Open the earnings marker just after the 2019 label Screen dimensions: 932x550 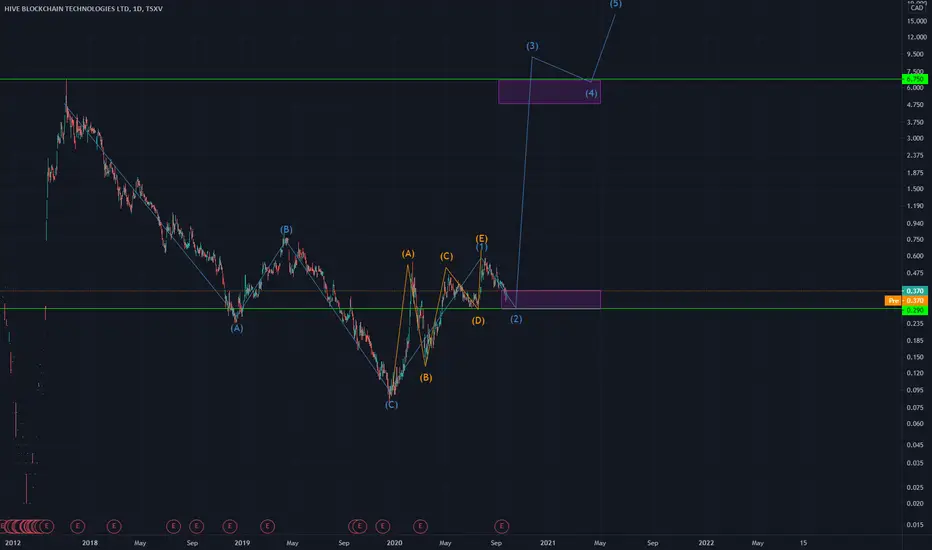(x=267, y=526)
